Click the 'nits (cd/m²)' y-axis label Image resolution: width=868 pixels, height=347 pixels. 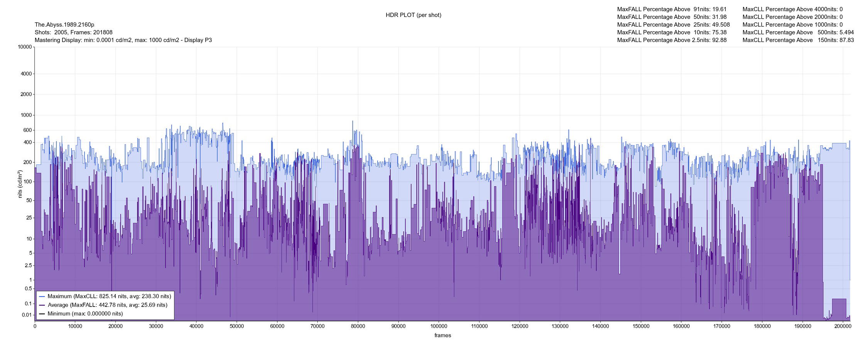pos(20,184)
